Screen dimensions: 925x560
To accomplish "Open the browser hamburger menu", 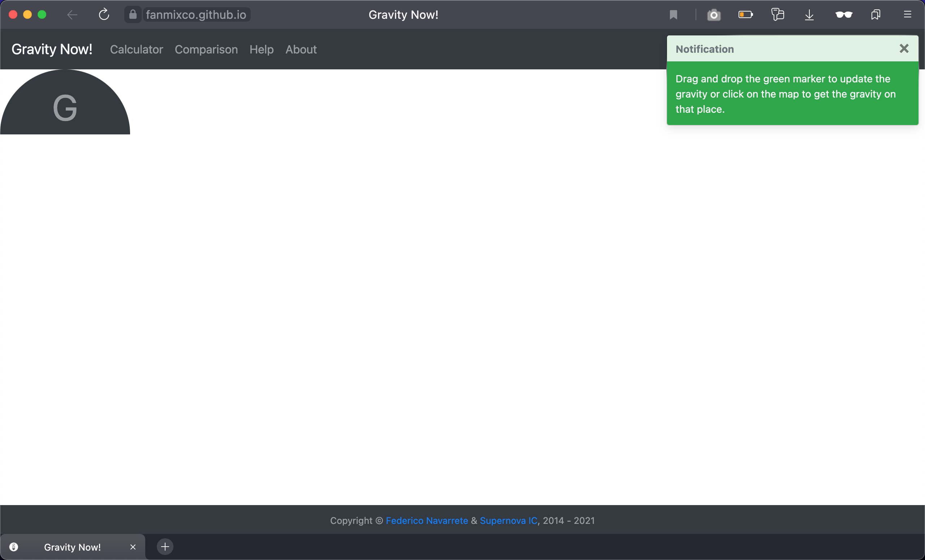I will pos(907,14).
